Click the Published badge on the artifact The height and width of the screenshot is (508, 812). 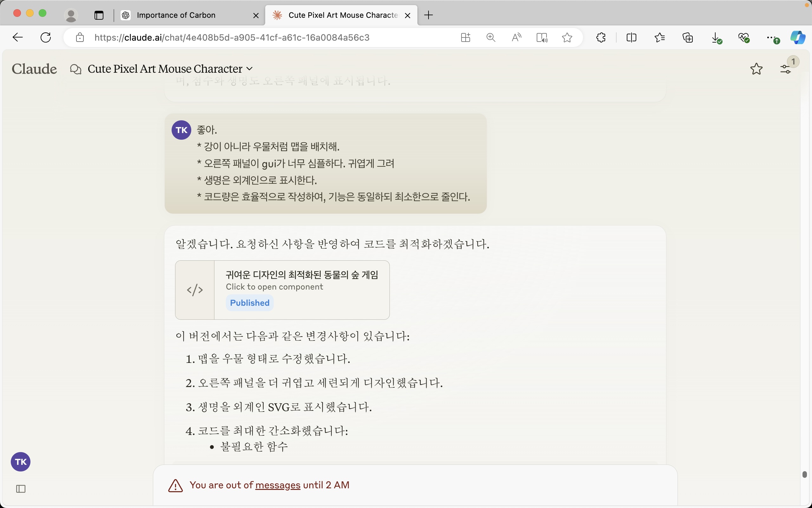click(250, 303)
